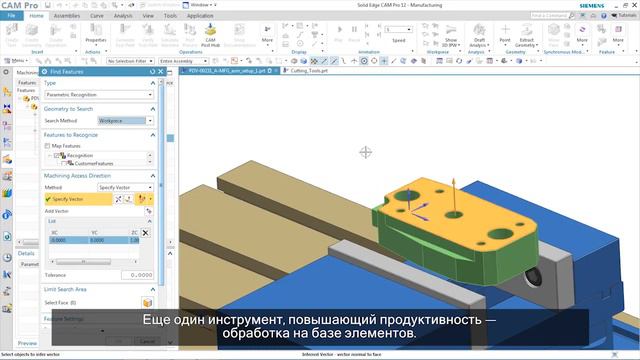Select the vector row with 0.0000 values
Screen dimensions: 640x360
94,240
